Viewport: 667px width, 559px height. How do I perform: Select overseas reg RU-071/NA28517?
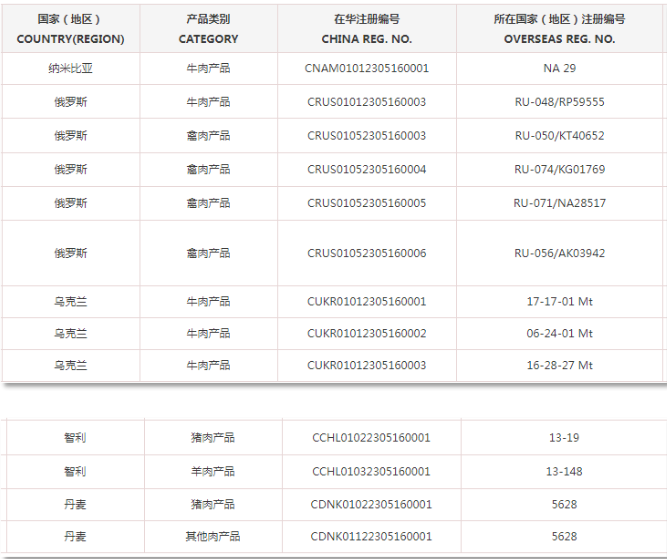559,203
